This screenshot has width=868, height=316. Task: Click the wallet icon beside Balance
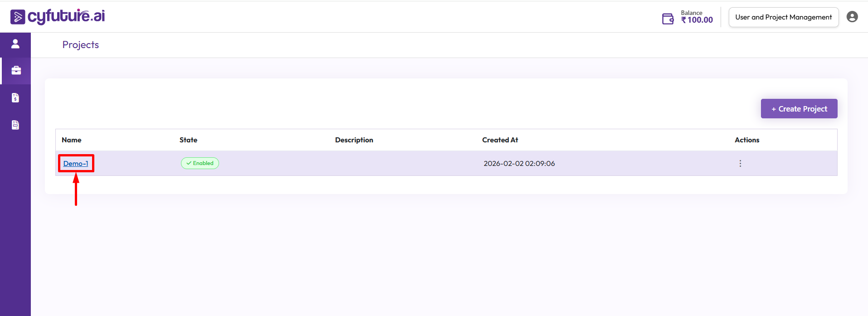coord(668,19)
